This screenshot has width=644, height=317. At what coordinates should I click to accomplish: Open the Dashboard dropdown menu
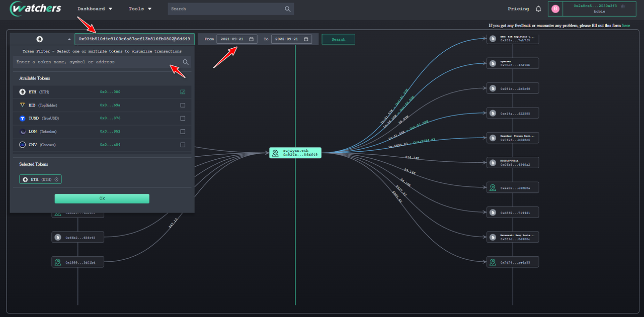click(x=95, y=9)
